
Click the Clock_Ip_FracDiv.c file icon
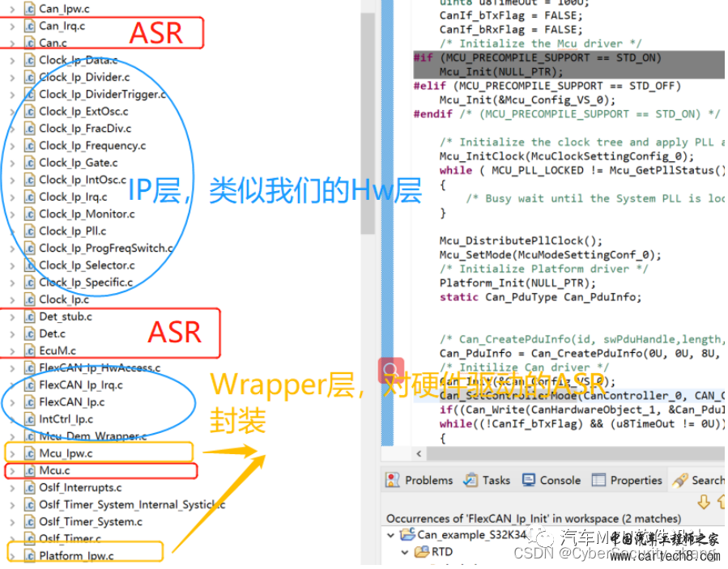30,129
